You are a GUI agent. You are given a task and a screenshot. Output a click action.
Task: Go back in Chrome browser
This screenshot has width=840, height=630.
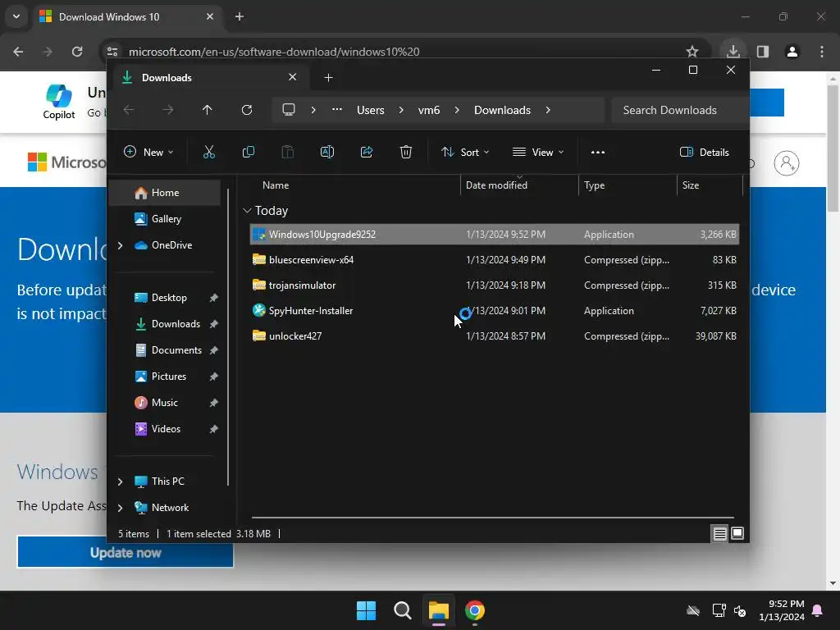click(x=18, y=52)
